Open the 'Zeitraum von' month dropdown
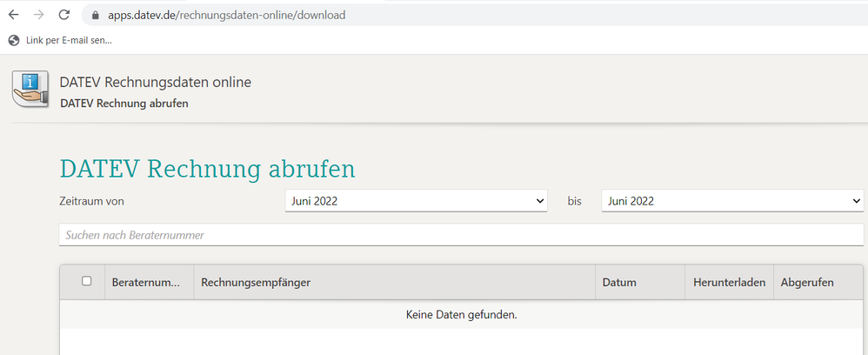868x355 pixels. pyautogui.click(x=416, y=201)
